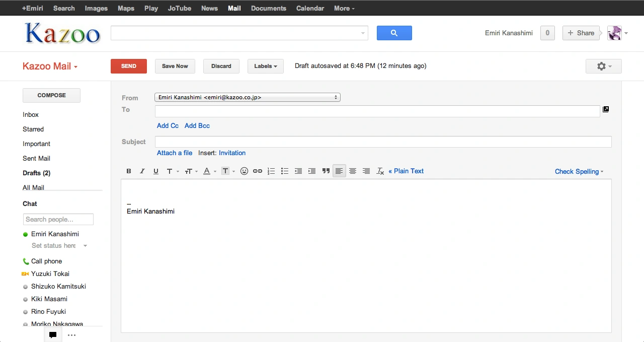Viewport: 644px width, 342px height.
Task: Open JoTube from the top bar
Action: tap(180, 8)
